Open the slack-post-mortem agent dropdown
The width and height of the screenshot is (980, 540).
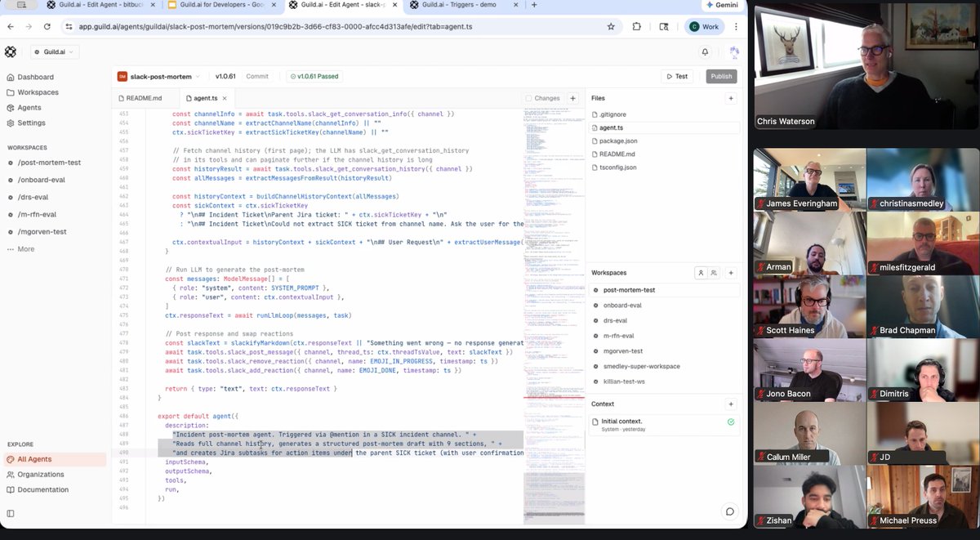point(158,77)
